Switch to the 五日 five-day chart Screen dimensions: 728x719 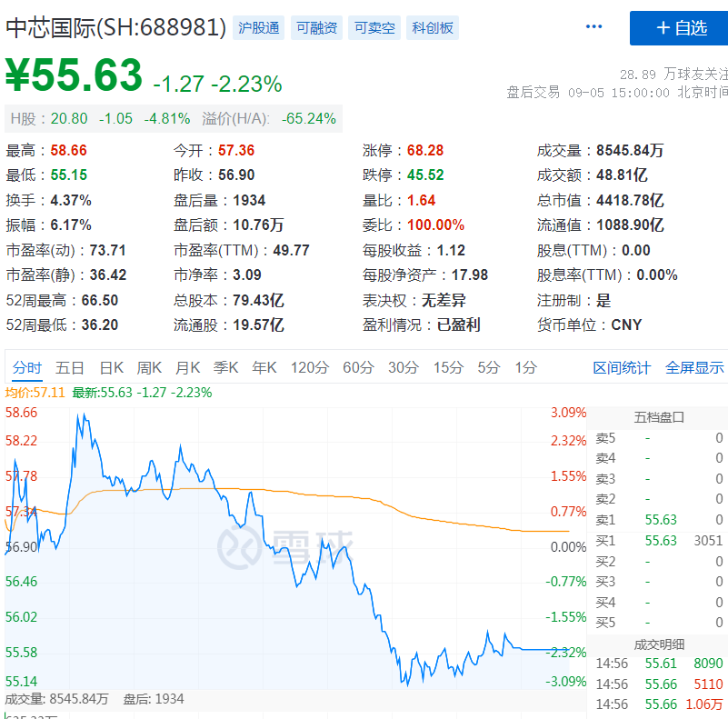(x=70, y=368)
